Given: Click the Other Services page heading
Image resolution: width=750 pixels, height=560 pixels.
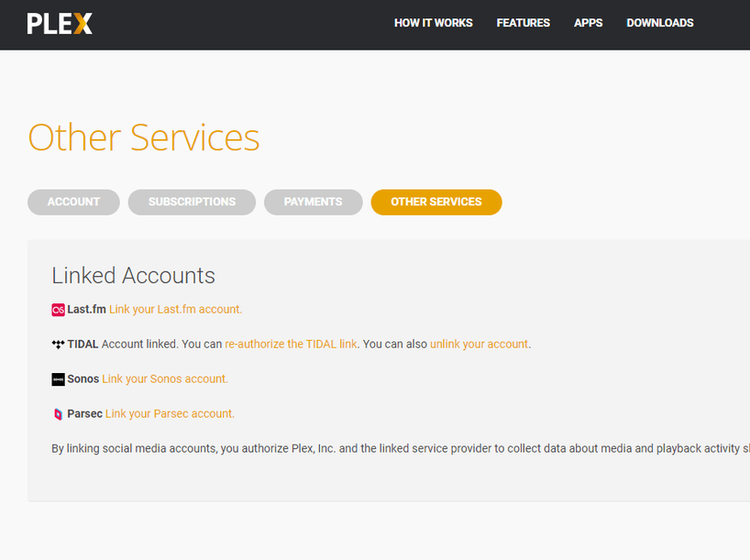Looking at the screenshot, I should (144, 137).
